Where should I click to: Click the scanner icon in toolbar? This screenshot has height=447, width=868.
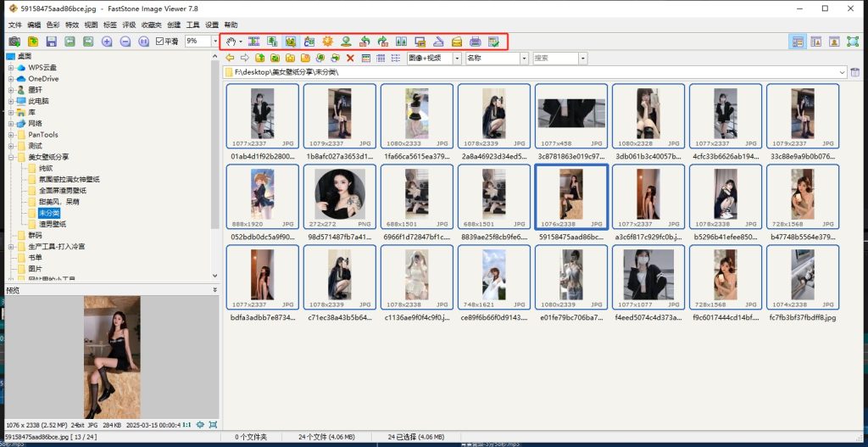(438, 41)
